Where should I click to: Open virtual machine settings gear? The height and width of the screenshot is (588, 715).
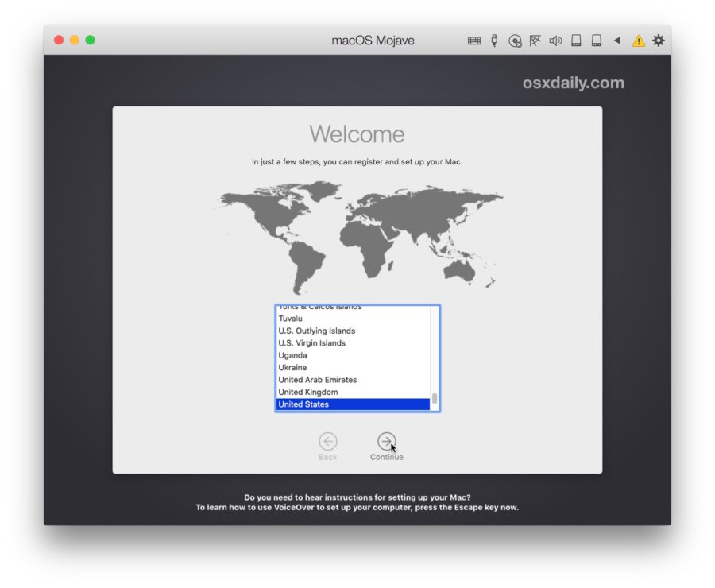click(x=659, y=41)
